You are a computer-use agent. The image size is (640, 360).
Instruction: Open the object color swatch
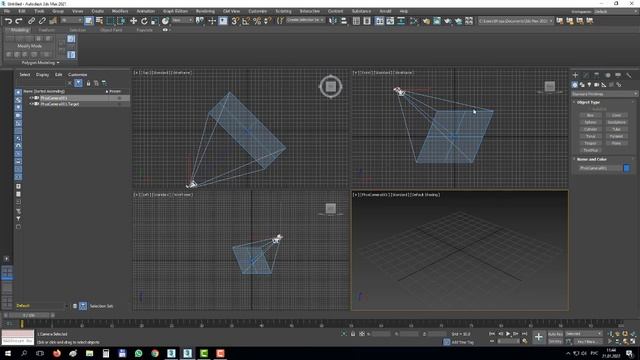coord(627,168)
